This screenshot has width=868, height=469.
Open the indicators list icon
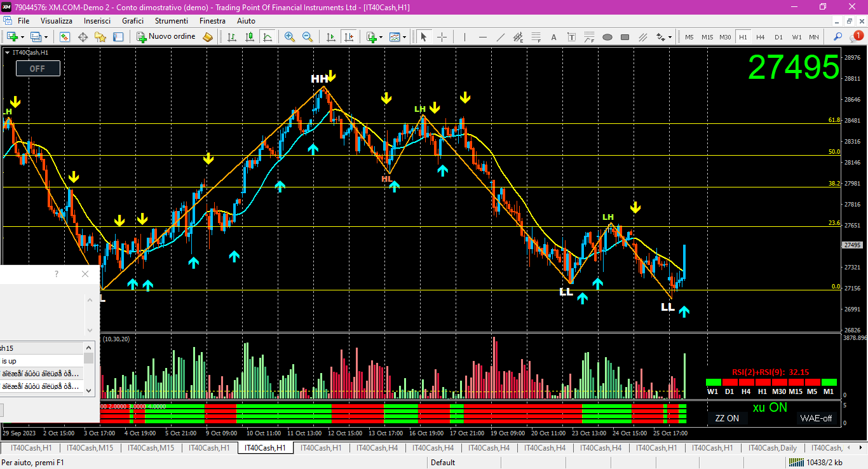click(x=371, y=37)
